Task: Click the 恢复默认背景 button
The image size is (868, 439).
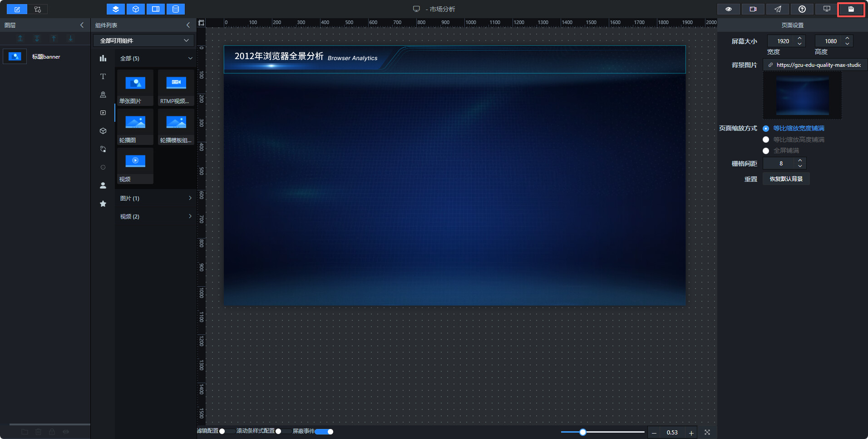Action: click(786, 179)
